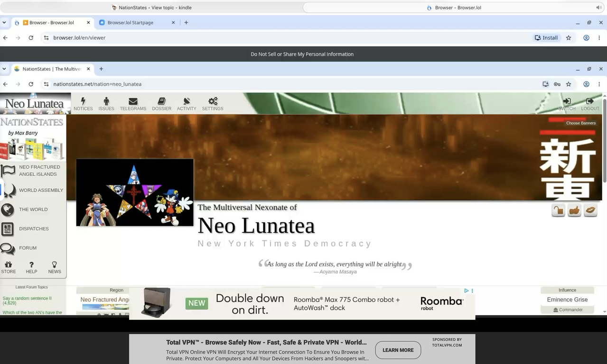Viewport: 607px width, 364px height.
Task: Click the Eminence Grise influence link
Action: tap(567, 300)
